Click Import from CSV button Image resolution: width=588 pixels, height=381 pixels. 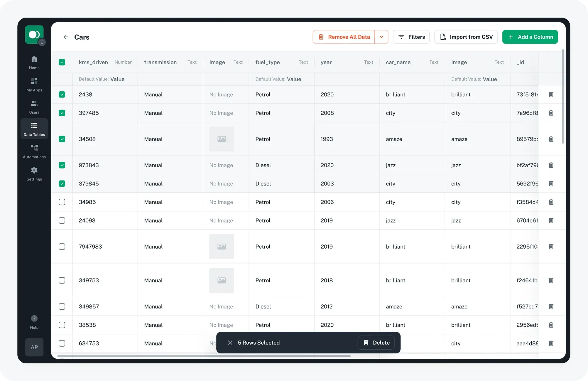(x=466, y=37)
